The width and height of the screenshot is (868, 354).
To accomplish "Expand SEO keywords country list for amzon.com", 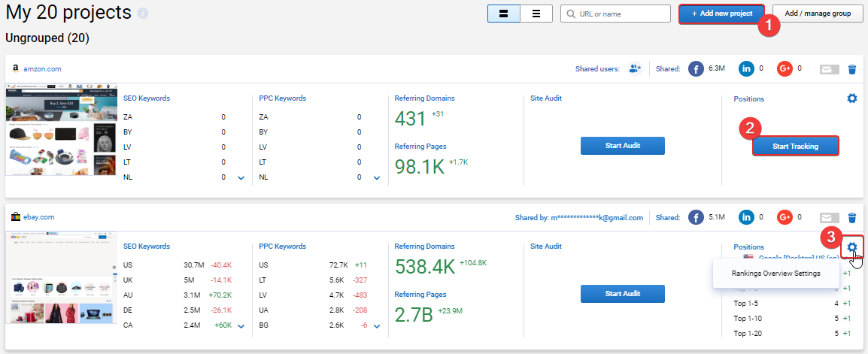I will coord(241,178).
